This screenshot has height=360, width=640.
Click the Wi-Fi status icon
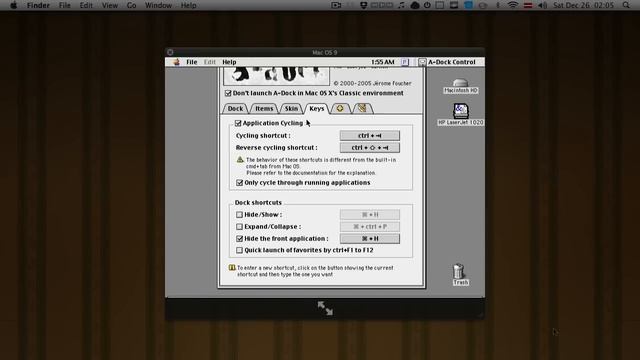pos(513,5)
